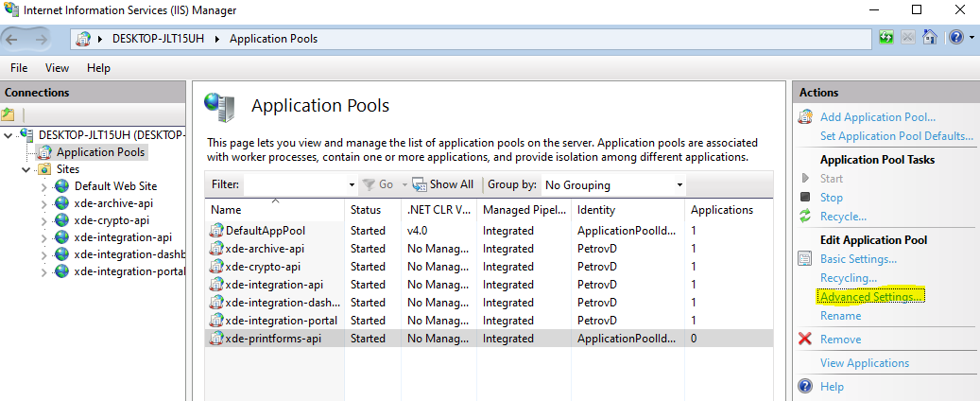Click the Show All button

point(442,184)
